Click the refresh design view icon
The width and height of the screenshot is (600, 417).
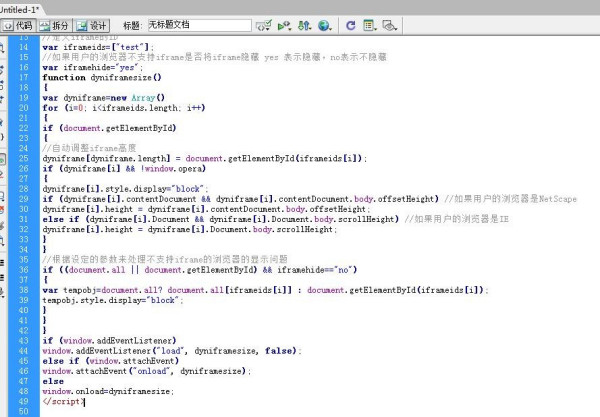tap(351, 26)
